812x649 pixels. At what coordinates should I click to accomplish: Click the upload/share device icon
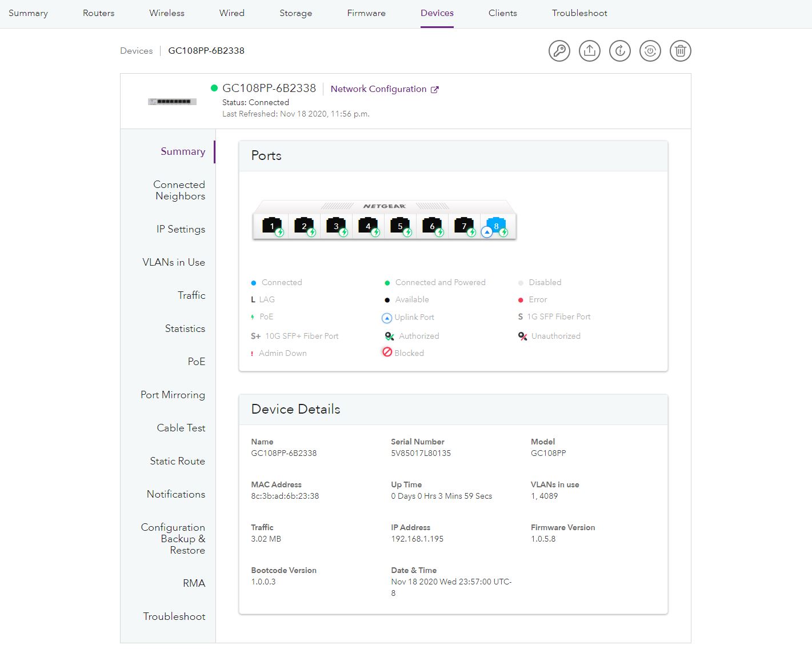click(590, 51)
